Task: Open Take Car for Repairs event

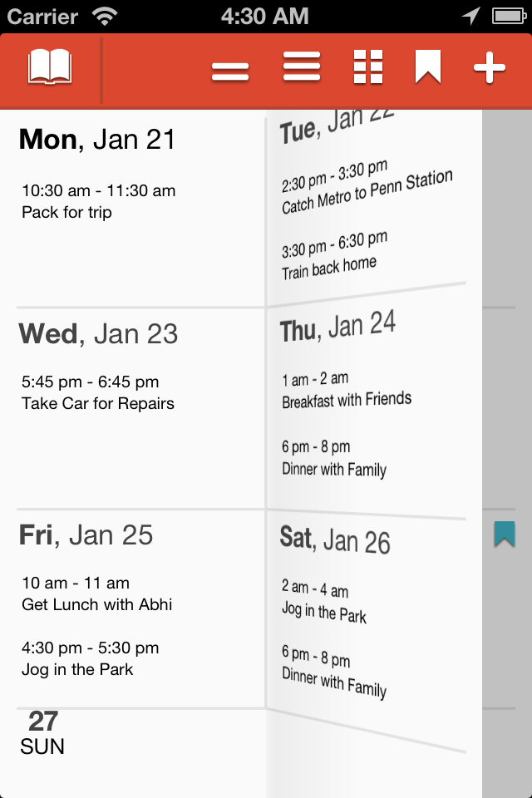Action: pyautogui.click(x=98, y=403)
